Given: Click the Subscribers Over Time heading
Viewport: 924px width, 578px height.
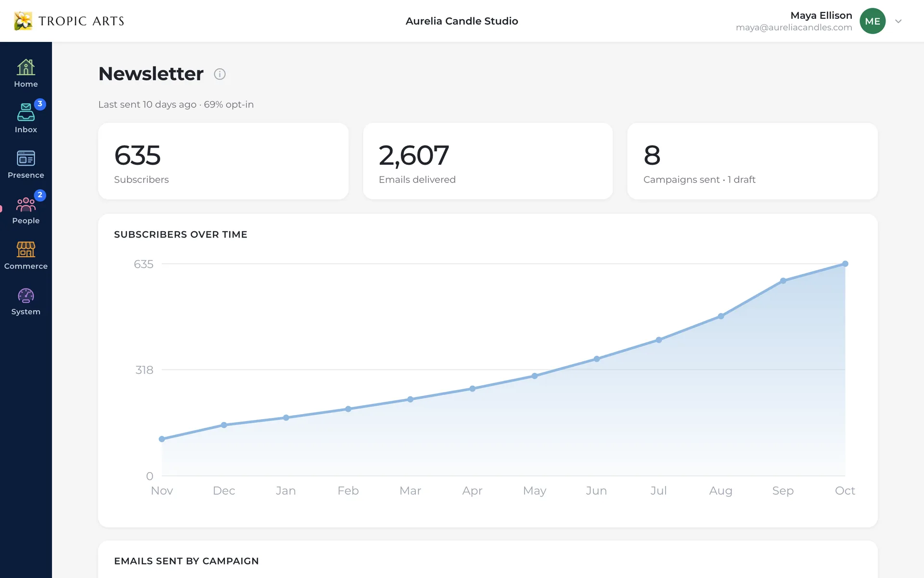Looking at the screenshot, I should point(180,235).
